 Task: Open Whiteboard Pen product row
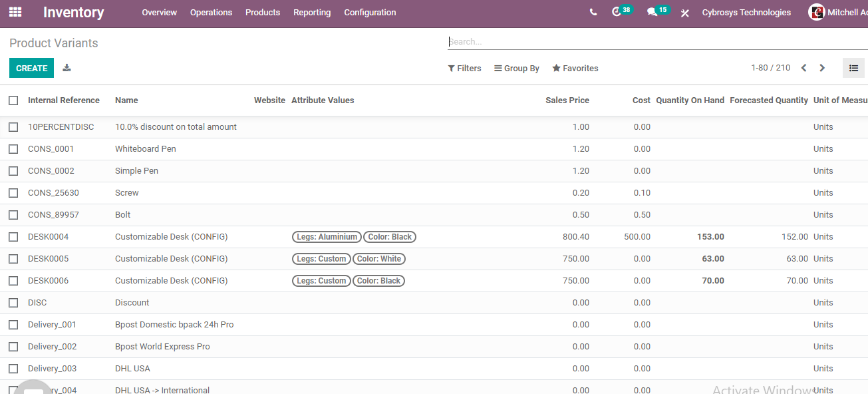(x=434, y=149)
